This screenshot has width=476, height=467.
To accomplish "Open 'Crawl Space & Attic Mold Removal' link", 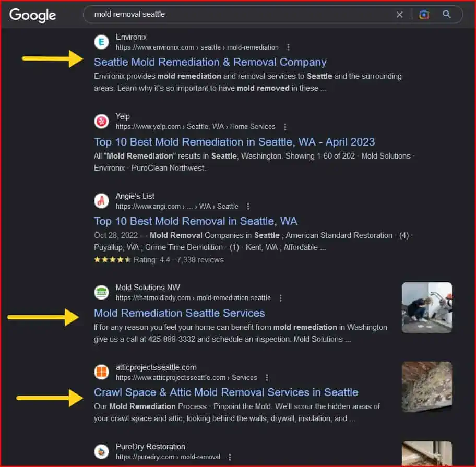I will tap(225, 392).
